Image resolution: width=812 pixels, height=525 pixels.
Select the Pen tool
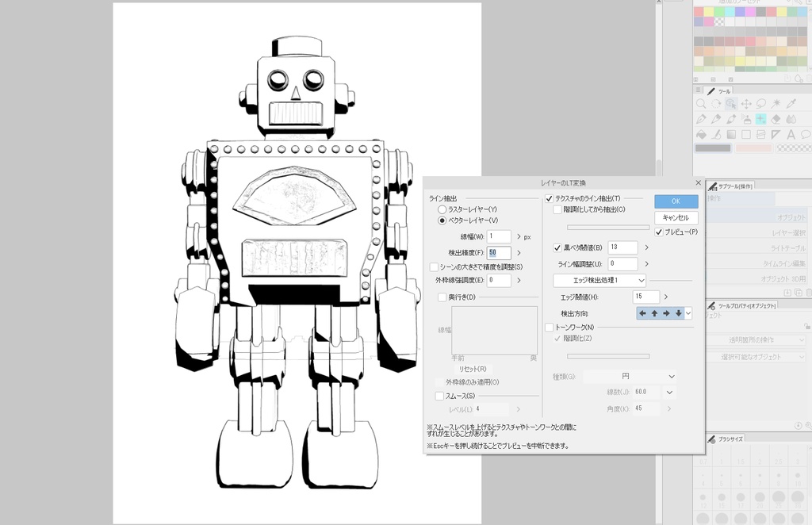click(700, 119)
